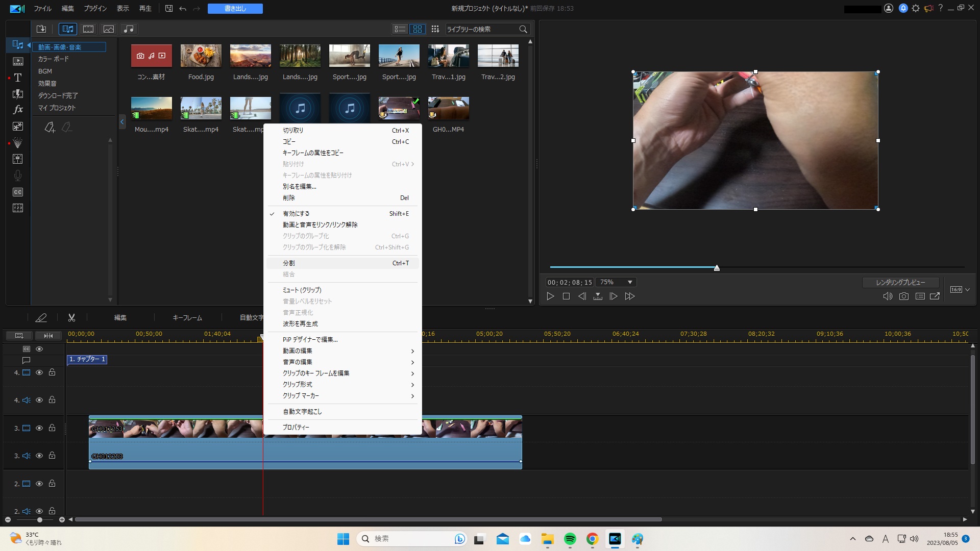The width and height of the screenshot is (980, 551).
Task: Uncheck 有効にする in the context menu
Action: point(296,213)
